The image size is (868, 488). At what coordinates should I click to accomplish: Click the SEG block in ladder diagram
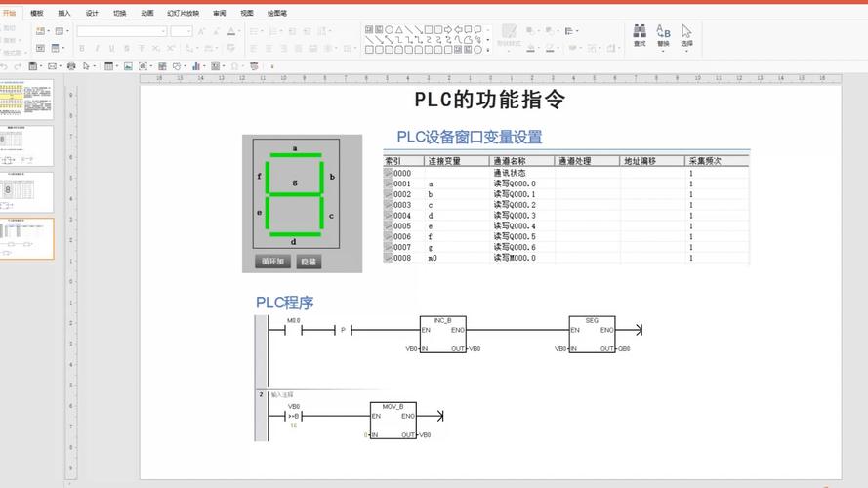pyautogui.click(x=592, y=334)
